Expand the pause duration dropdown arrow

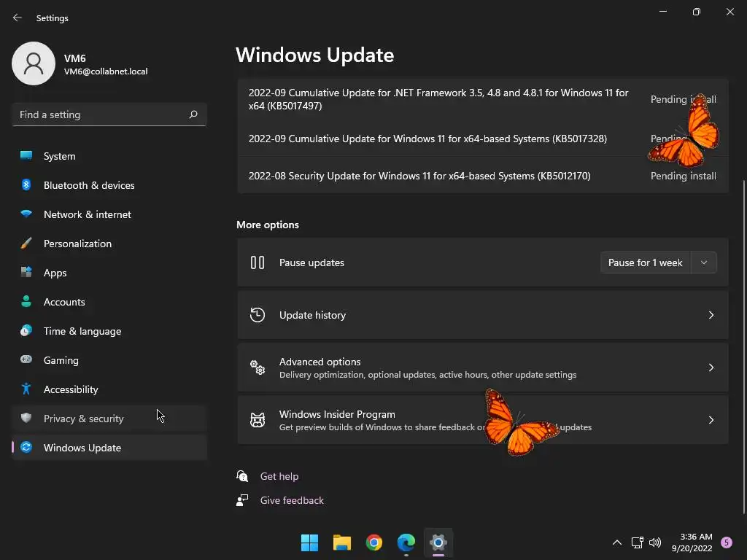pyautogui.click(x=704, y=262)
